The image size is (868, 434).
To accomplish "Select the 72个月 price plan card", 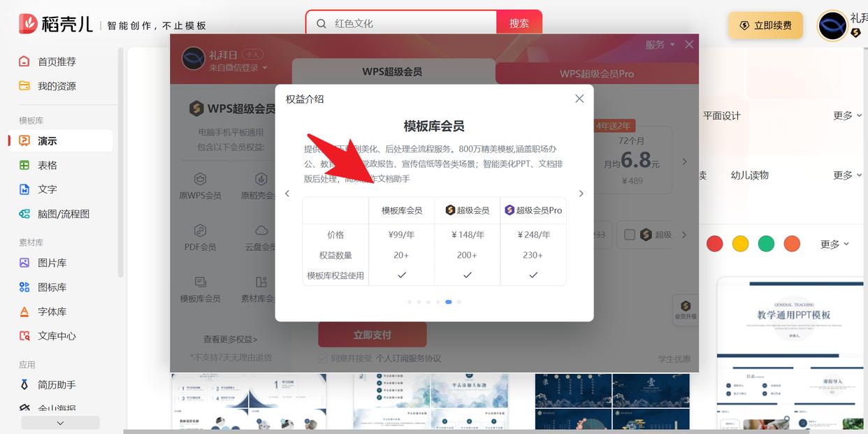I will pyautogui.click(x=632, y=160).
